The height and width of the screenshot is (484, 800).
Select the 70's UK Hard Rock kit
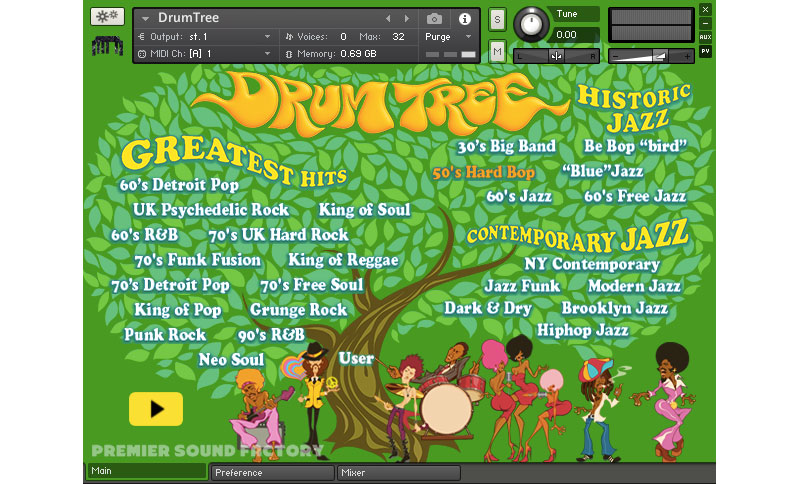point(279,235)
